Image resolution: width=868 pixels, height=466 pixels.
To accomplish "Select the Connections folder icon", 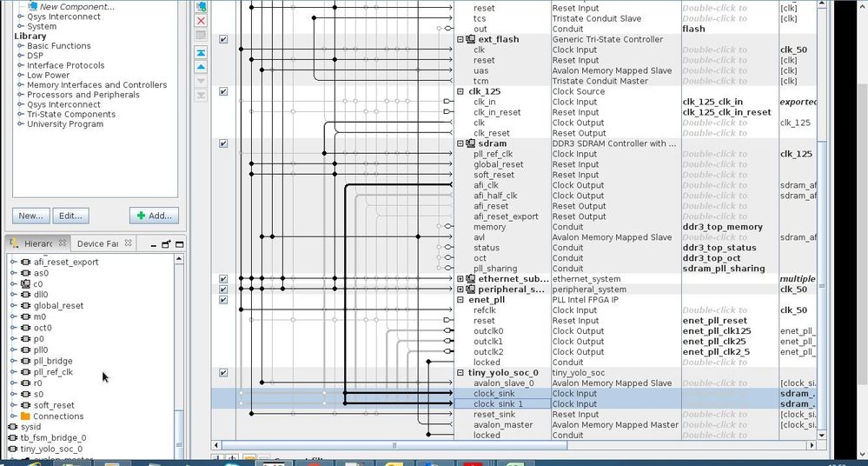I will [x=25, y=416].
